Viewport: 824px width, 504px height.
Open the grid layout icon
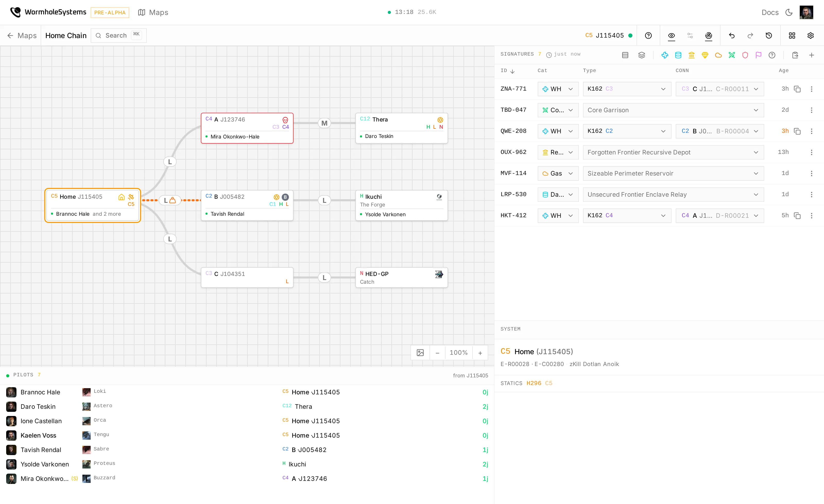tap(792, 36)
